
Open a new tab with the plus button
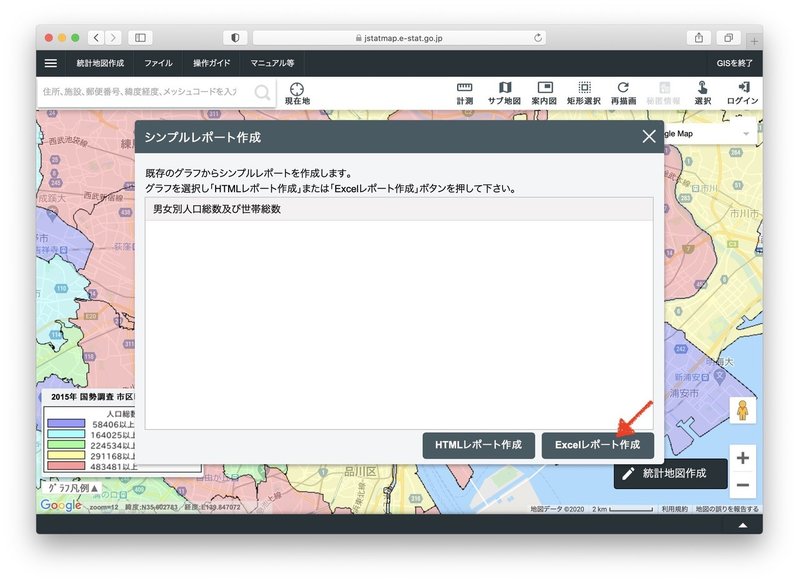pyautogui.click(x=754, y=41)
